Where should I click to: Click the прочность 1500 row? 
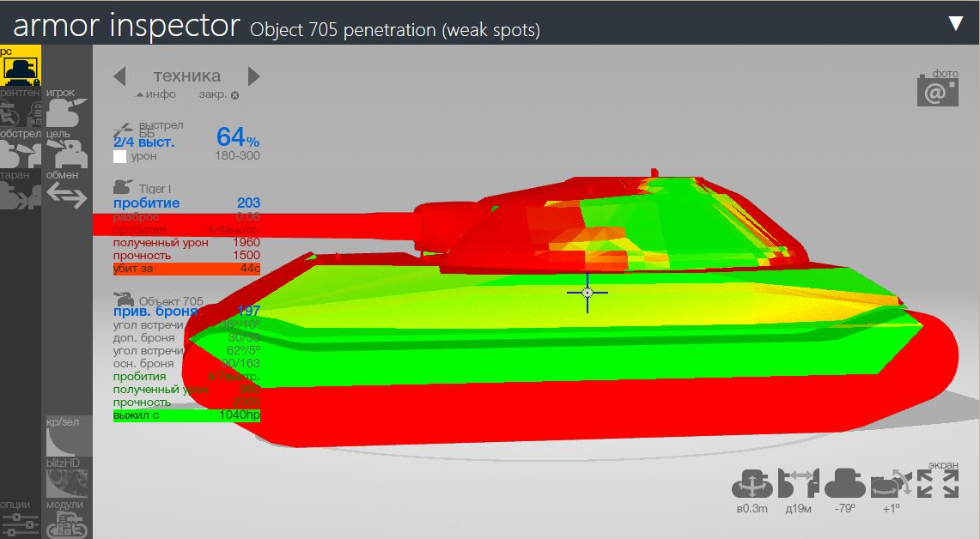pos(187,256)
